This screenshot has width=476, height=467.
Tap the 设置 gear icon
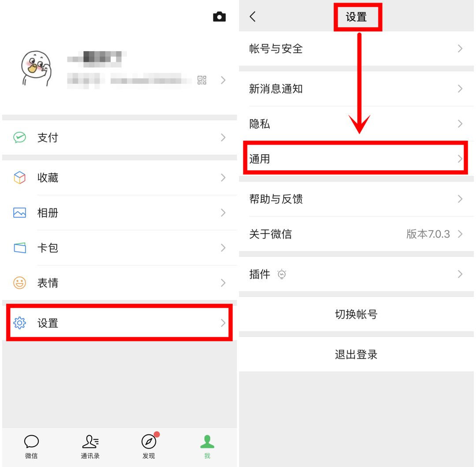tap(20, 323)
